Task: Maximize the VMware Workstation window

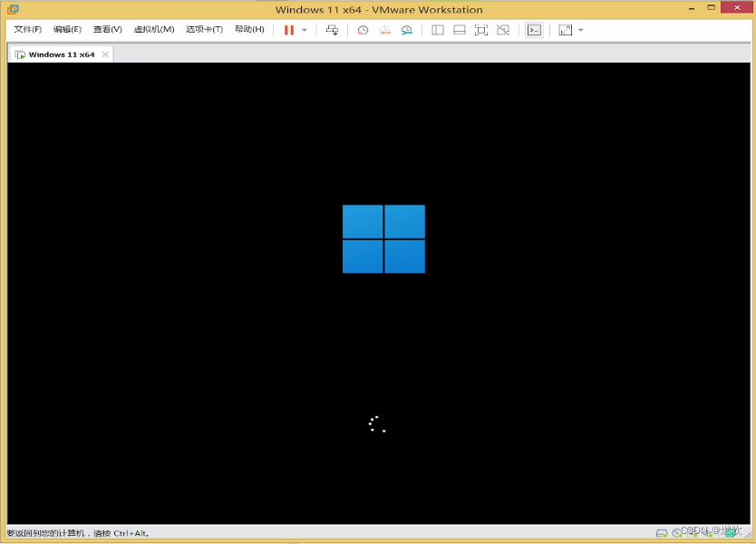Action: (712, 8)
